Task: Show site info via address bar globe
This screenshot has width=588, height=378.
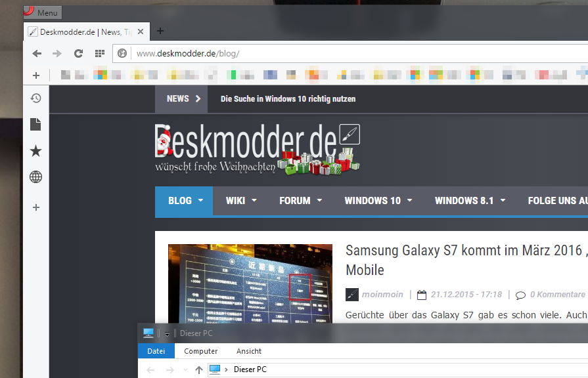Action: click(x=122, y=53)
